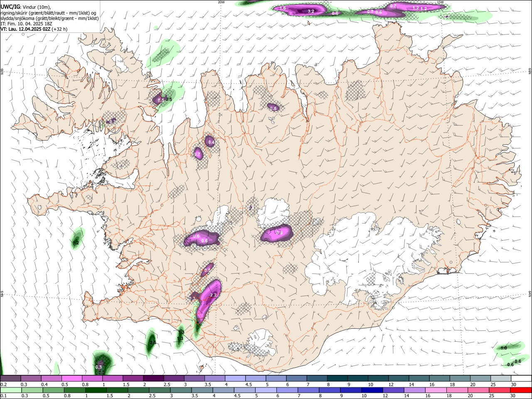Click the 15W longitude label

tap(441, 2)
